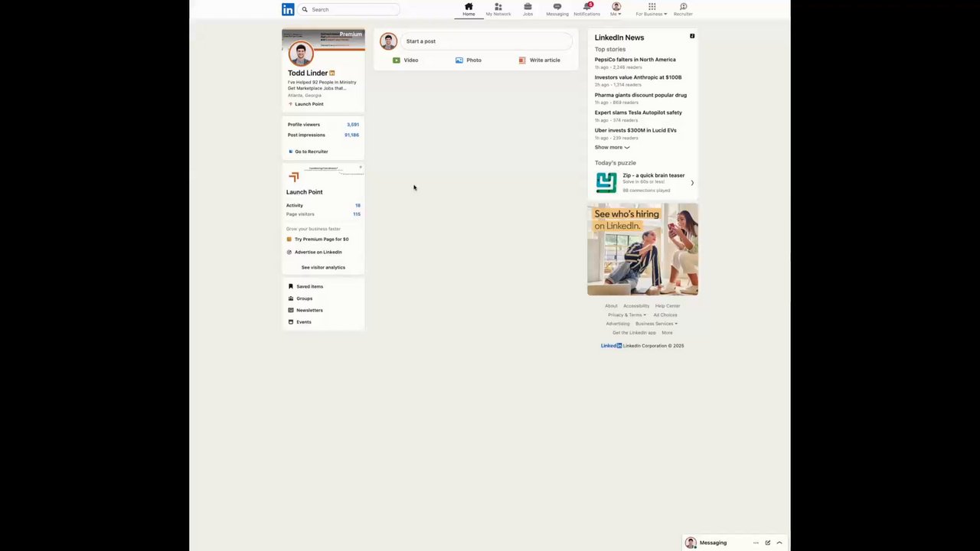The width and height of the screenshot is (980, 551).
Task: Add a Video to post
Action: click(405, 60)
